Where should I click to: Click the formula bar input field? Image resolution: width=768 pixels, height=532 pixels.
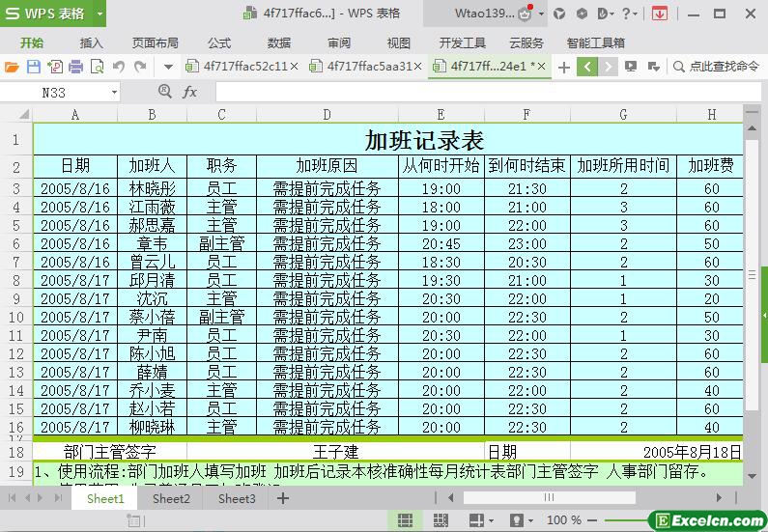(488, 92)
